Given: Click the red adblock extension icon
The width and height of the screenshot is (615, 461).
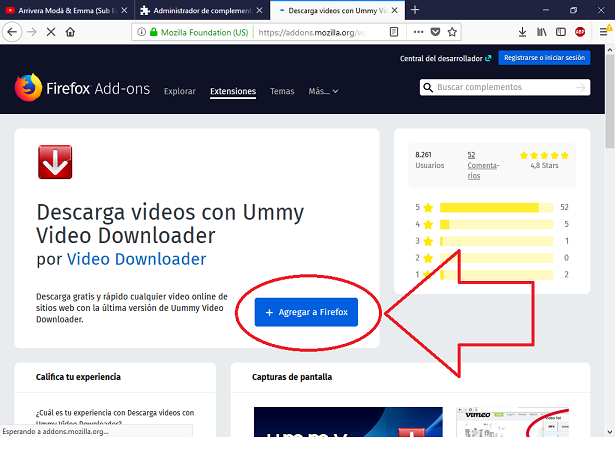Looking at the screenshot, I should pos(580,32).
